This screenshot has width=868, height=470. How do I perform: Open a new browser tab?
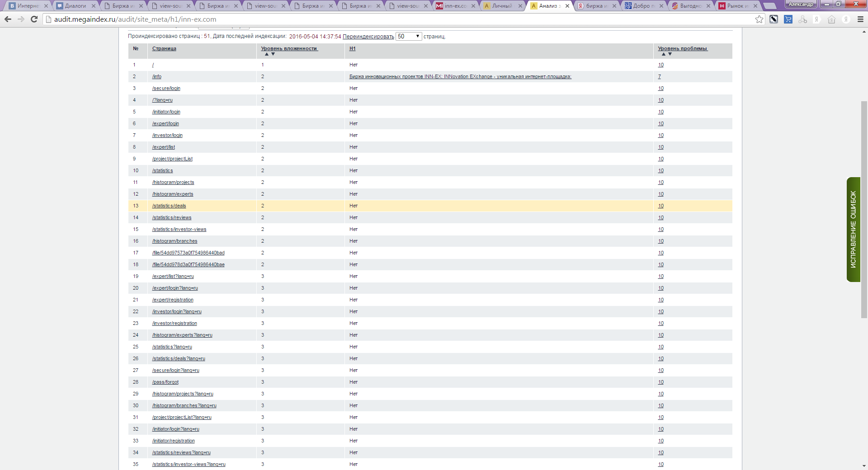pyautogui.click(x=769, y=6)
